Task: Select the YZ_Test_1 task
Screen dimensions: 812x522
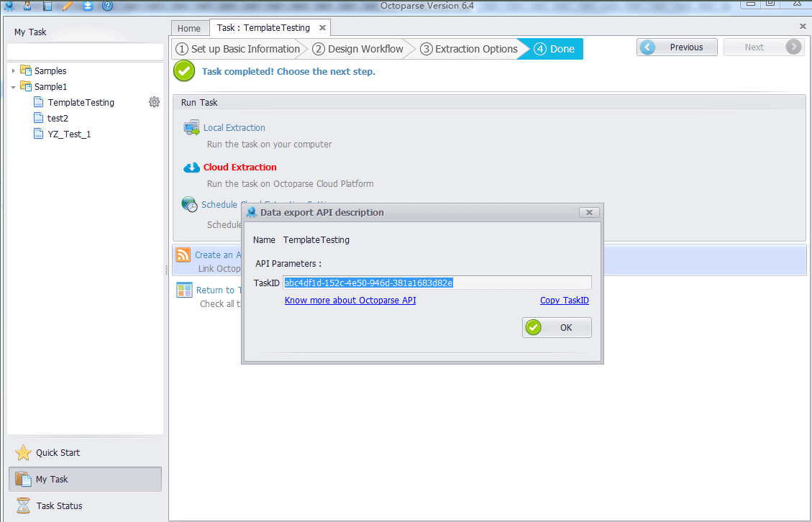Action: click(69, 134)
